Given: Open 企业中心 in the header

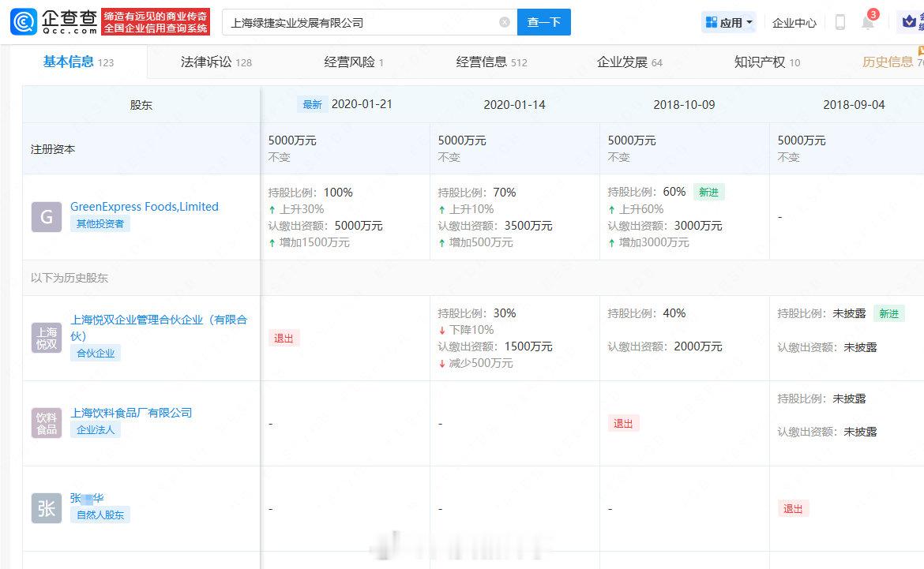Looking at the screenshot, I should (x=794, y=23).
